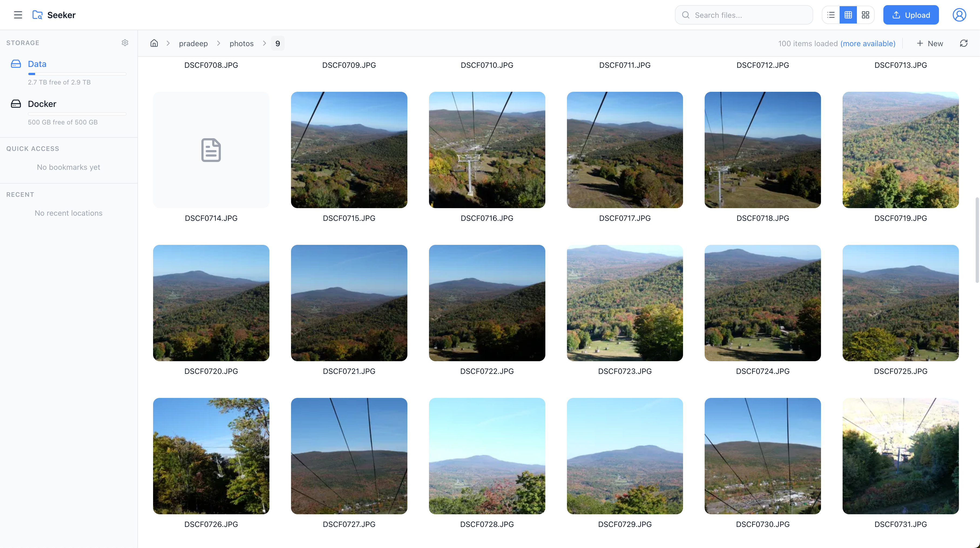Open the hamburger menu icon
Viewport: 980px width, 548px height.
tap(18, 15)
